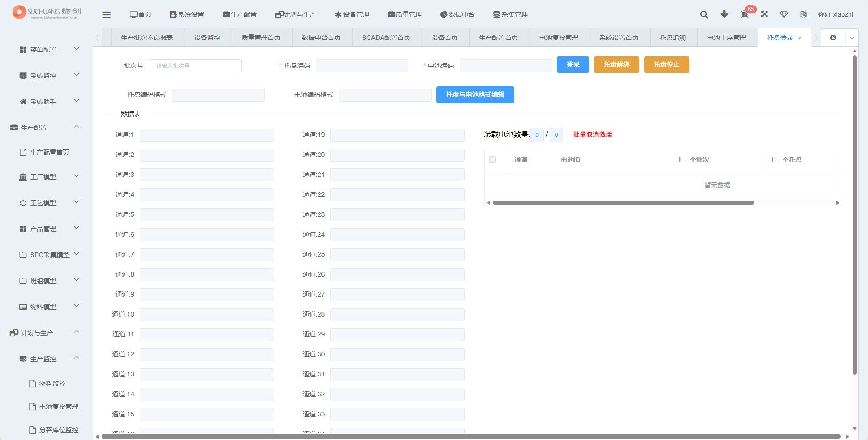Focus the 电池编码 input field
This screenshot has width=868, height=440.
coord(506,66)
